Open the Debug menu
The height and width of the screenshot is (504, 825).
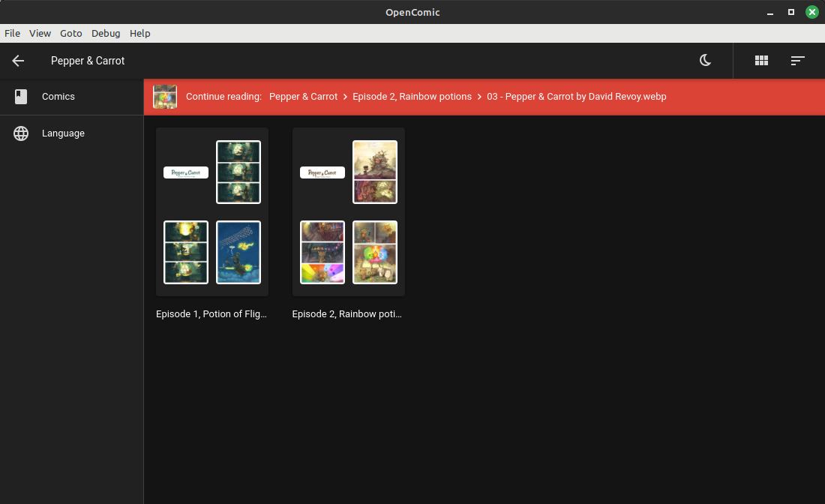pos(105,33)
